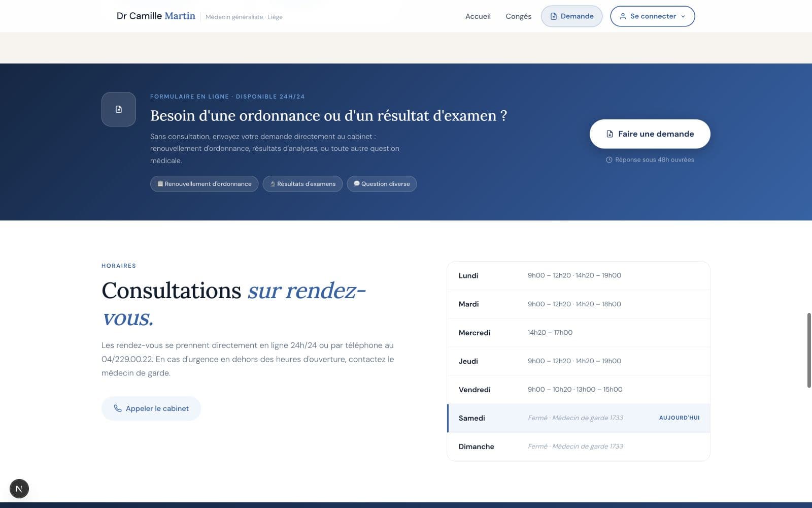Click the HORAIRES section label
The image size is (812, 508).
pos(119,266)
